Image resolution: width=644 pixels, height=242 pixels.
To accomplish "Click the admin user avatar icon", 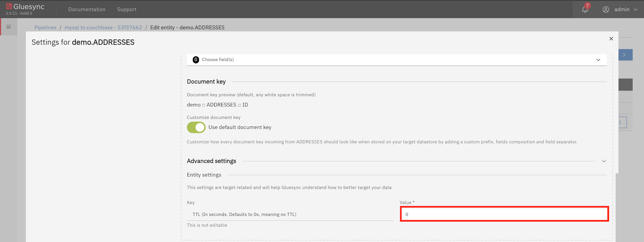I will [606, 9].
